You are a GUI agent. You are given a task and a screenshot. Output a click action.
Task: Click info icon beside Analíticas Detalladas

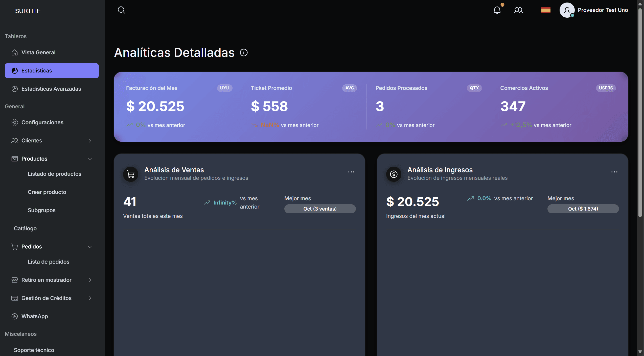click(244, 53)
